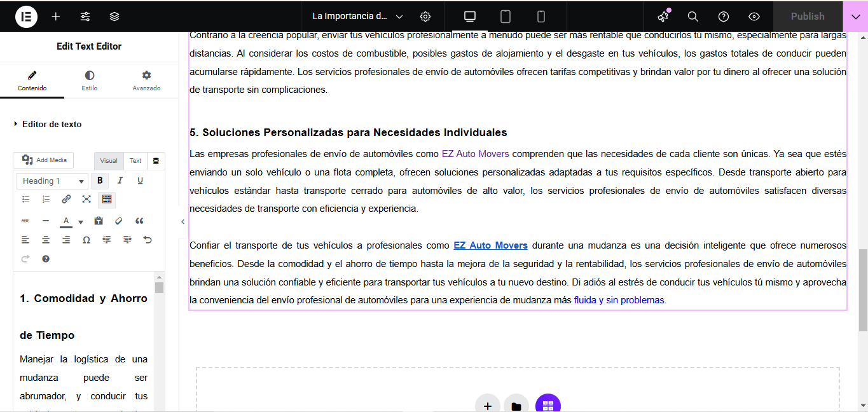Screen dimensions: 868x412
Task: Switch to the Estilo tab
Action: (90, 81)
